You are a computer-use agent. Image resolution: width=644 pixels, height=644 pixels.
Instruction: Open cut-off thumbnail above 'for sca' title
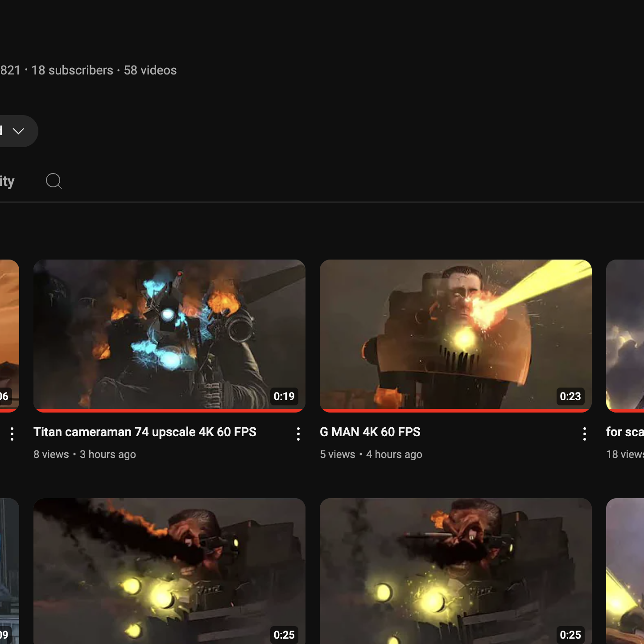(625, 334)
